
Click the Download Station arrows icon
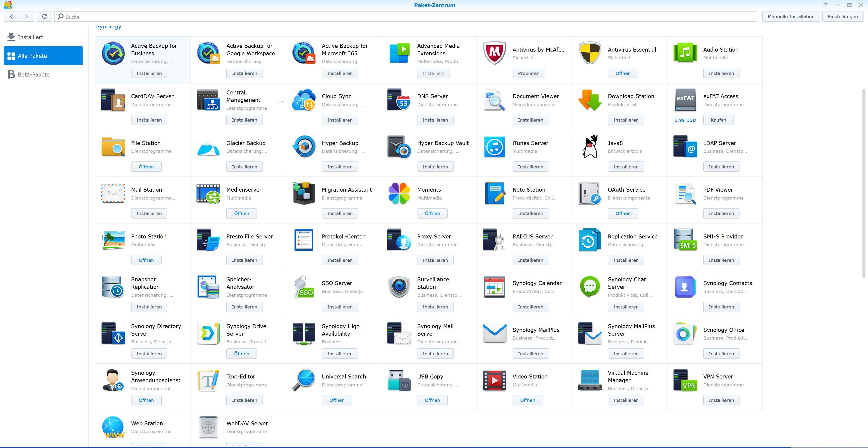(x=590, y=100)
